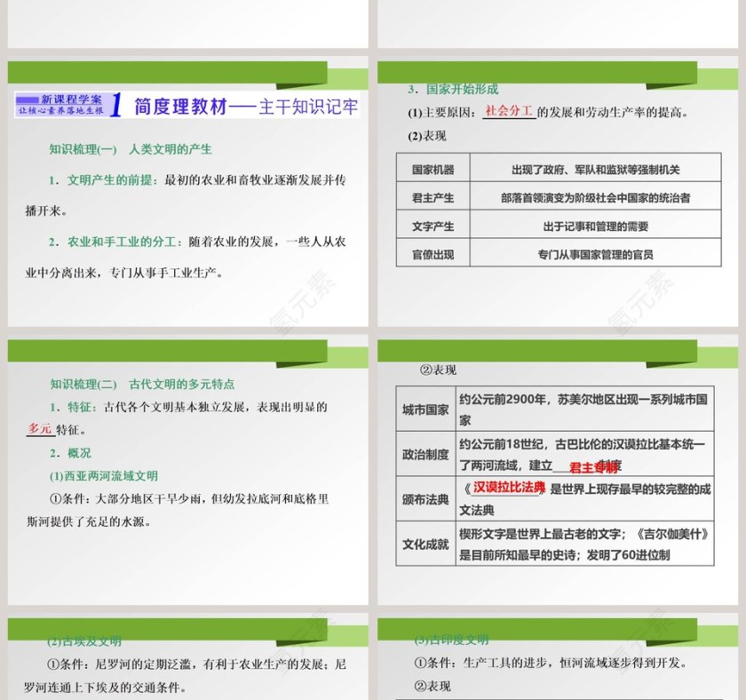
Task: Select the 国家机器 table cell
Action: pos(433,170)
